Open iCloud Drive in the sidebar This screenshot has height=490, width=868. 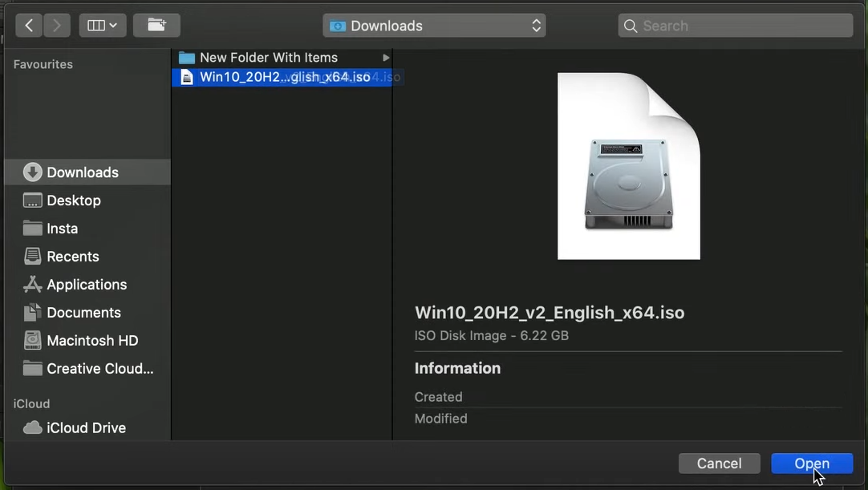tap(87, 428)
